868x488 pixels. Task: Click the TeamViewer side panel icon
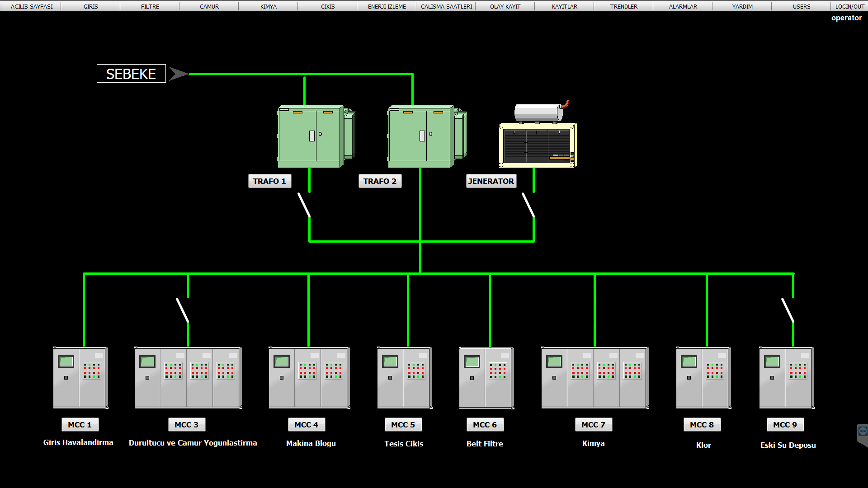click(x=862, y=432)
